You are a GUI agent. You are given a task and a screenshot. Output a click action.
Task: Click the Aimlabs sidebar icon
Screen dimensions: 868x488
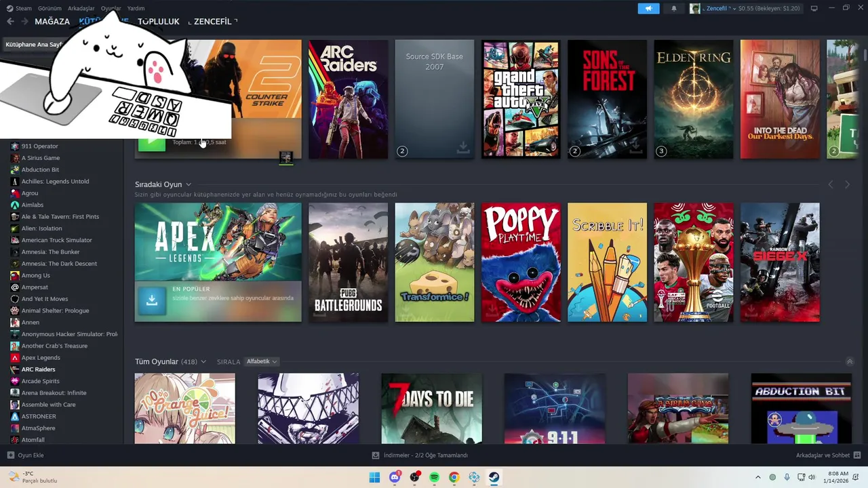(15, 205)
